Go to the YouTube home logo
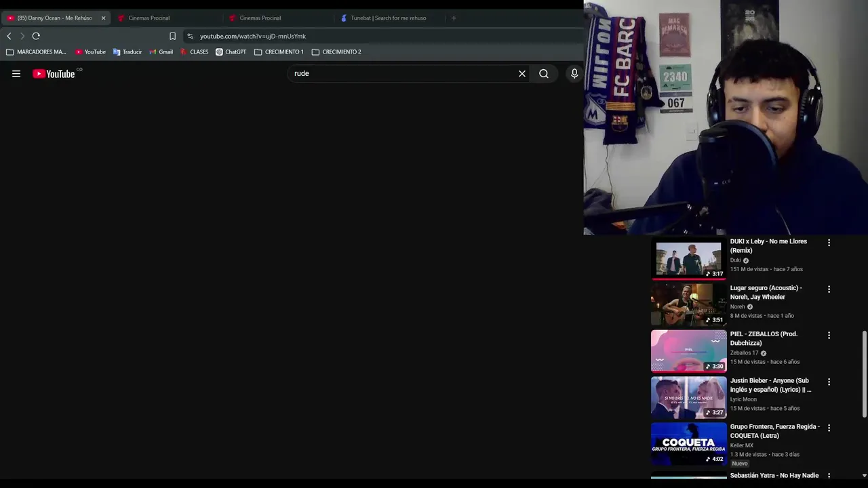Screen dimensions: 868x488 pyautogui.click(x=54, y=74)
